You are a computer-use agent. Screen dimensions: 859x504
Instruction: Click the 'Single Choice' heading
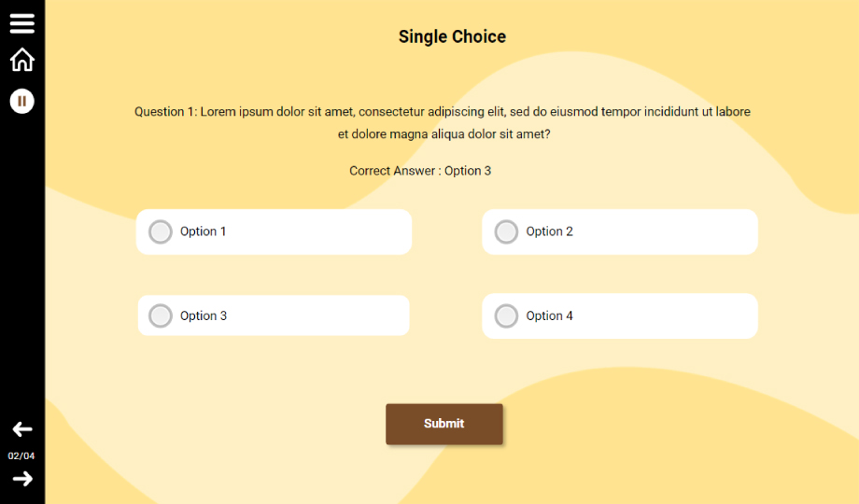point(452,37)
